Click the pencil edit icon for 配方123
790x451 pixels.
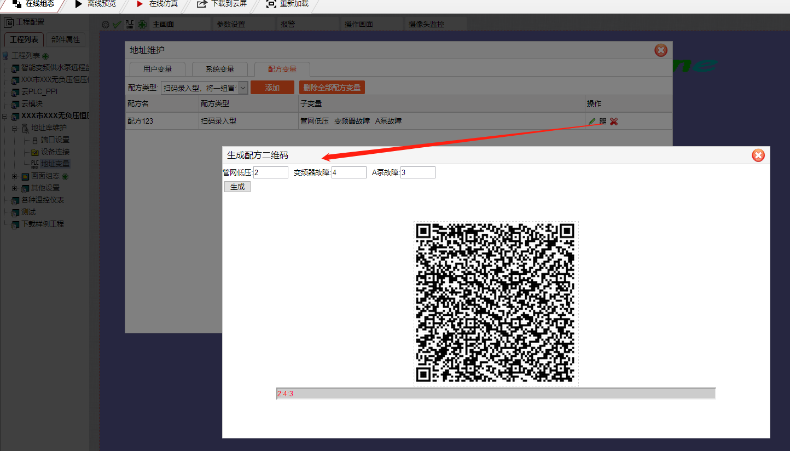pyautogui.click(x=592, y=121)
